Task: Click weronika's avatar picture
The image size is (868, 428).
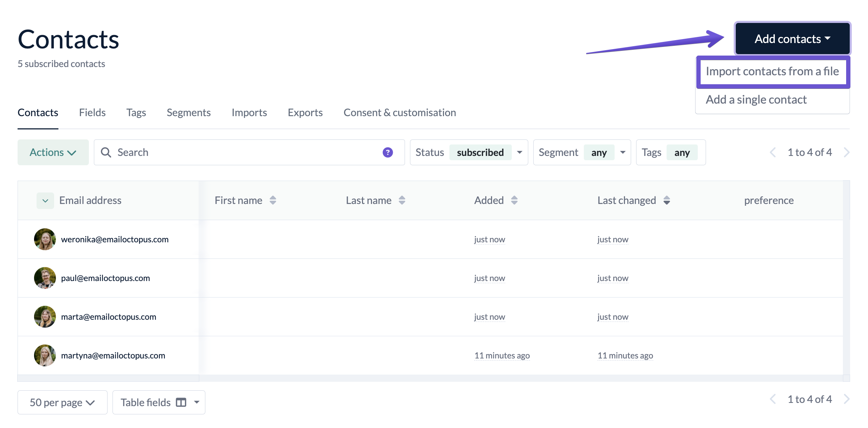Action: (x=45, y=239)
